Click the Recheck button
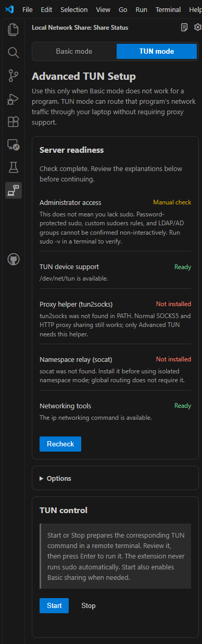Image resolution: width=202 pixels, height=644 pixels. coord(60,444)
